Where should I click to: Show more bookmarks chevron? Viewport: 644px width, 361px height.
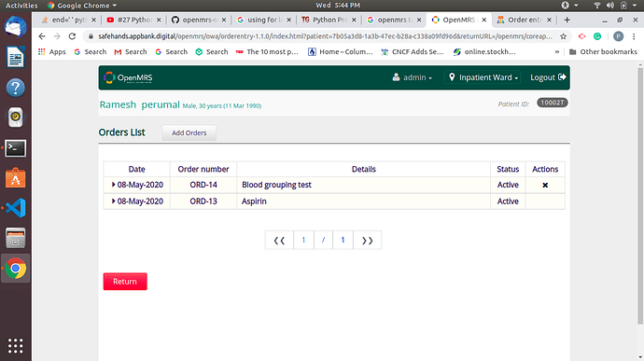(557, 51)
